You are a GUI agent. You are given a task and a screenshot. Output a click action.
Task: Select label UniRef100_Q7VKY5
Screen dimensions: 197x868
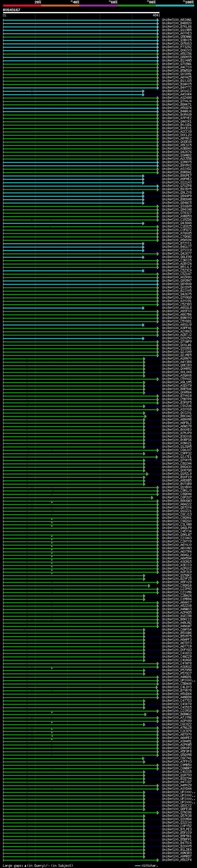(176, 460)
